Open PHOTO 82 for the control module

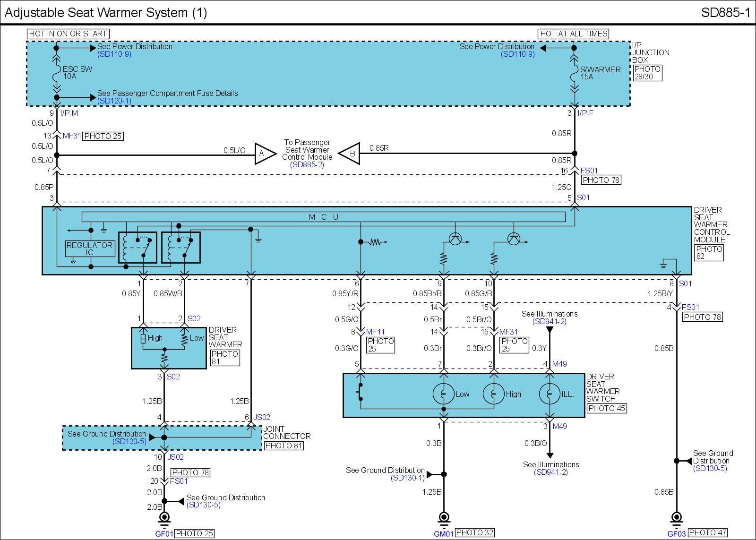pos(708,253)
